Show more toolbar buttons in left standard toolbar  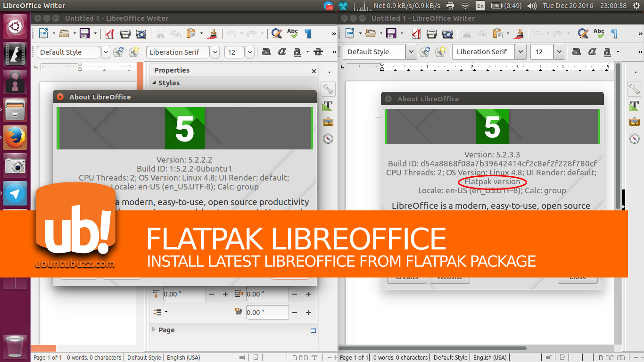click(334, 33)
